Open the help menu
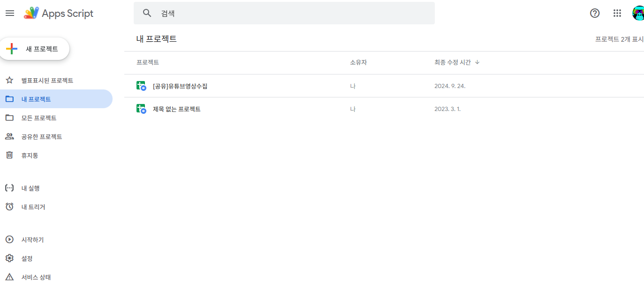Image resolution: width=644 pixels, height=289 pixels. point(594,13)
